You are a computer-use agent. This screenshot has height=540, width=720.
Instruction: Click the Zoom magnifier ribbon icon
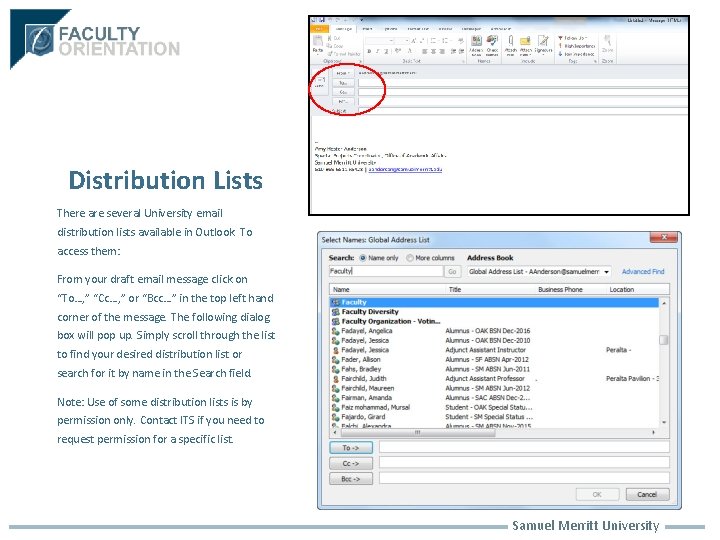click(607, 41)
